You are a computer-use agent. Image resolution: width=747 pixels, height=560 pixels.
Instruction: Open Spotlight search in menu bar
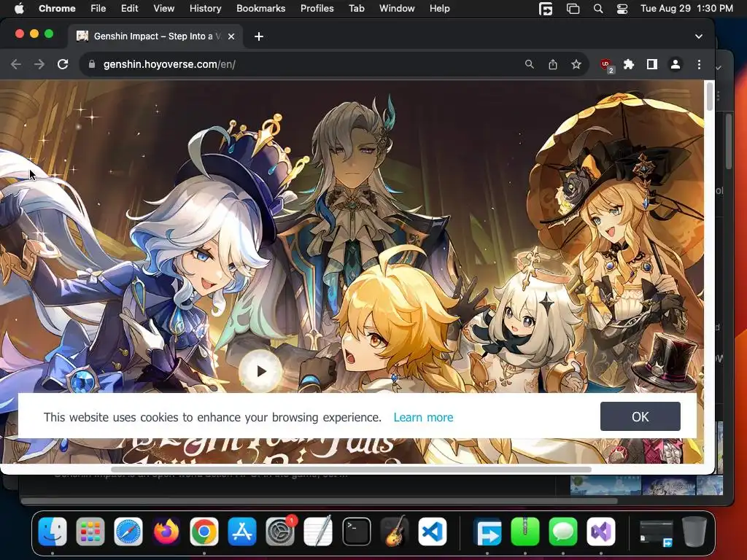click(x=598, y=9)
